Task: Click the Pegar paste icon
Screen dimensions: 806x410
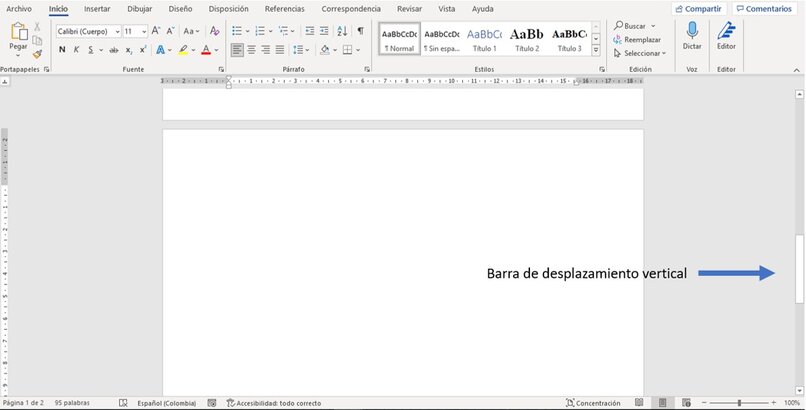Action: pyautogui.click(x=19, y=31)
